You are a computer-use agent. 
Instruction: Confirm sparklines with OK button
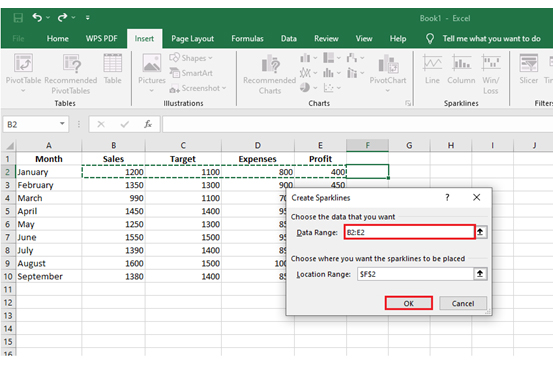click(408, 303)
